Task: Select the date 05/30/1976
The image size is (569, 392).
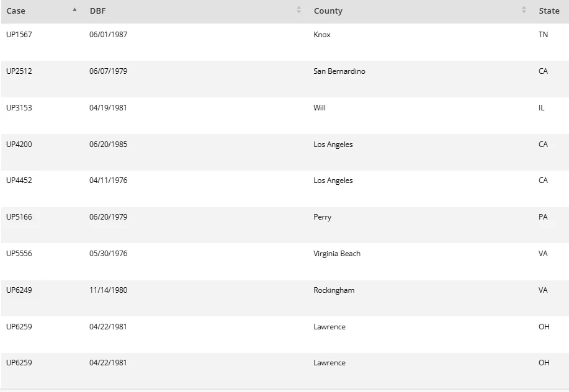Action: click(x=108, y=254)
